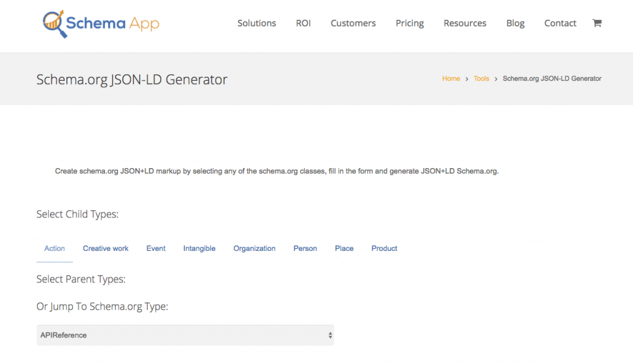Choose the Intangible schema category
The image size is (633, 364).
pyautogui.click(x=199, y=248)
